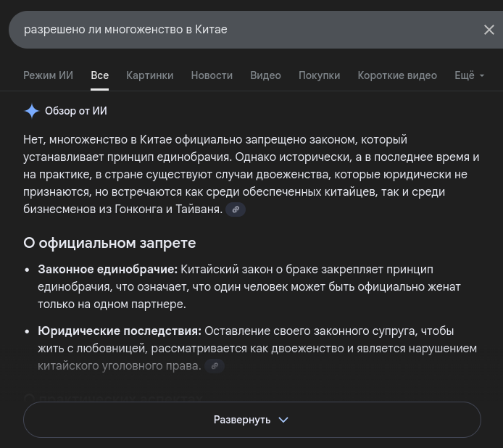Switch to the Покупки tab
The width and height of the screenshot is (503, 448).
coord(319,75)
